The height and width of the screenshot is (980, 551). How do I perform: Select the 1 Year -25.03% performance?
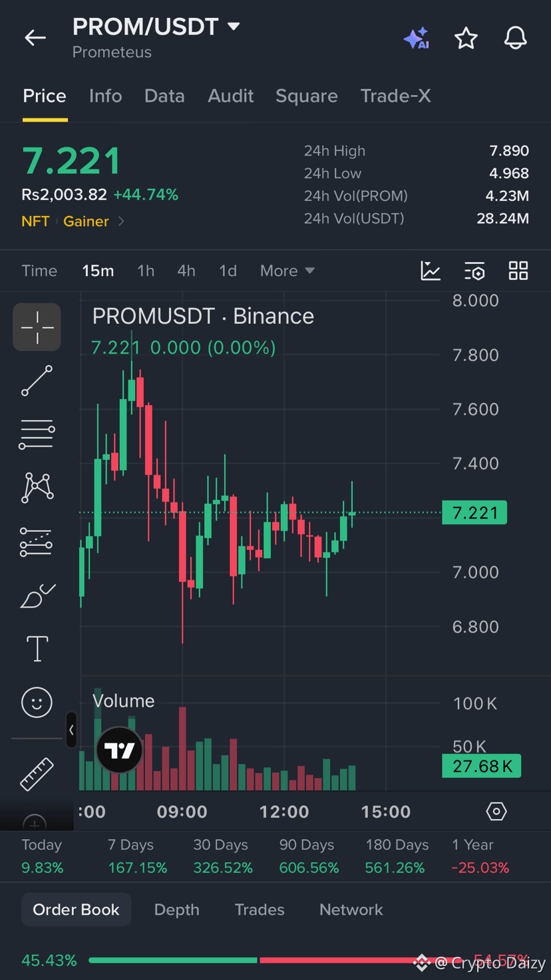pos(480,856)
